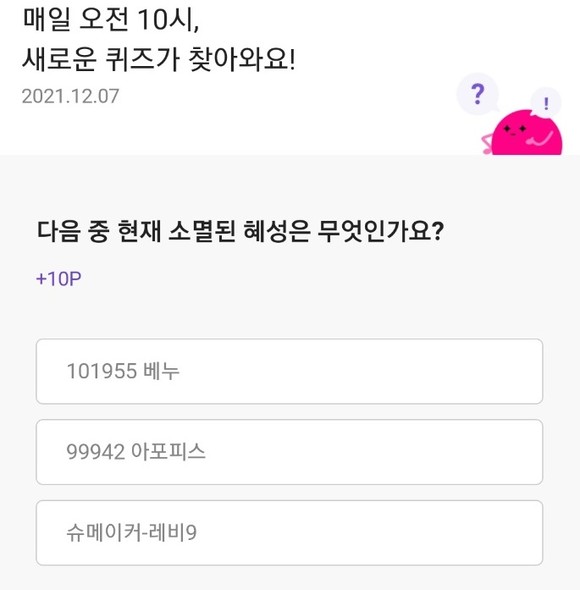Click the number 99942 in the second answer

click(96, 452)
